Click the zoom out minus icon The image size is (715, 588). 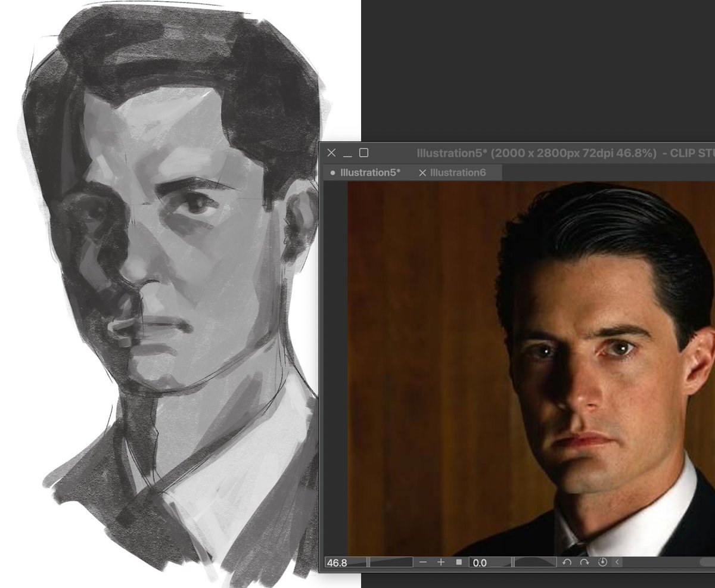tap(423, 562)
